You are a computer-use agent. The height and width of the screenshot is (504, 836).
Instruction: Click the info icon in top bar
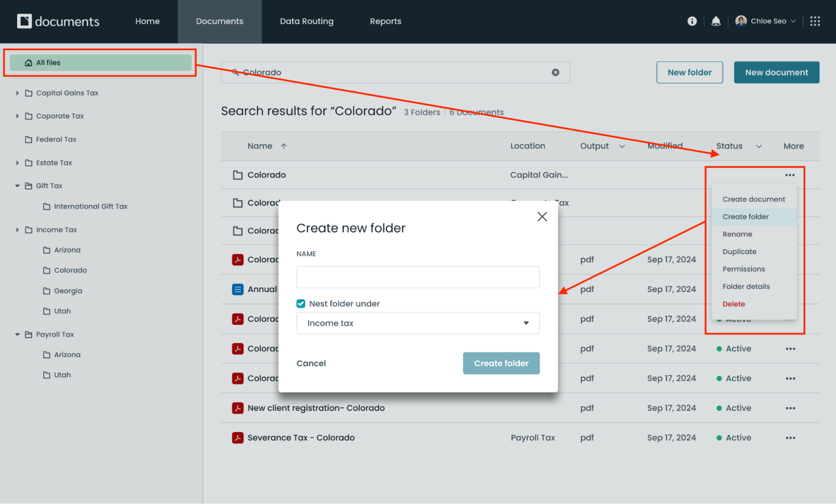point(692,21)
